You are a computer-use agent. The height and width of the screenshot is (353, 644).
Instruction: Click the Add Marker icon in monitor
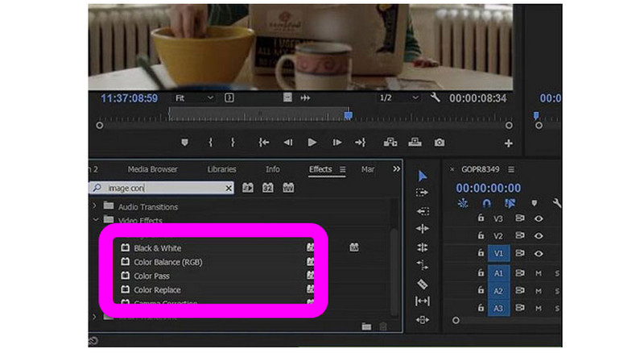(x=184, y=143)
